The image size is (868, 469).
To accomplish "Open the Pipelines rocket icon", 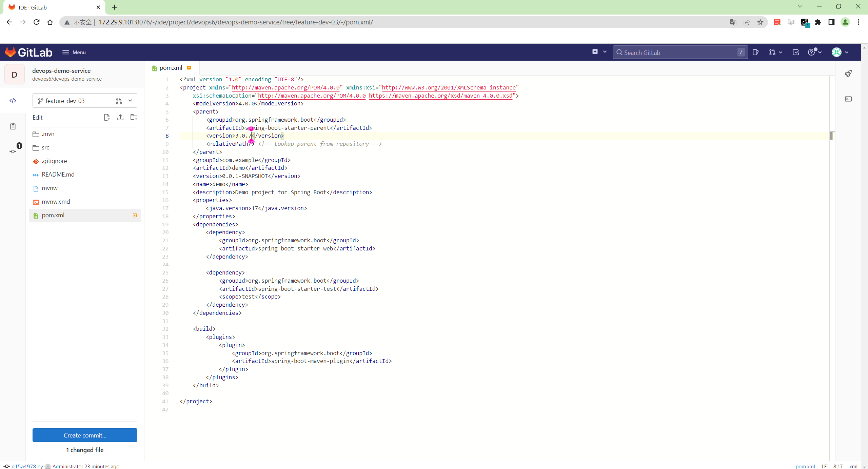I will coord(848,74).
